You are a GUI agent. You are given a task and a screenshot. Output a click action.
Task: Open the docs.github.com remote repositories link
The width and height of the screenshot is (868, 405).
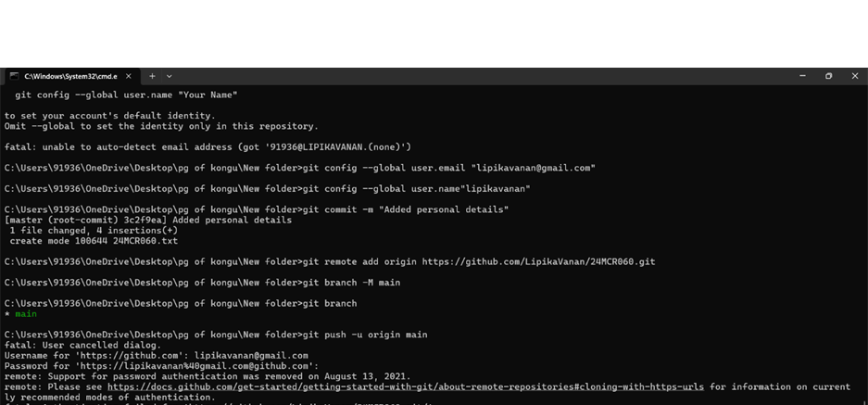406,386
